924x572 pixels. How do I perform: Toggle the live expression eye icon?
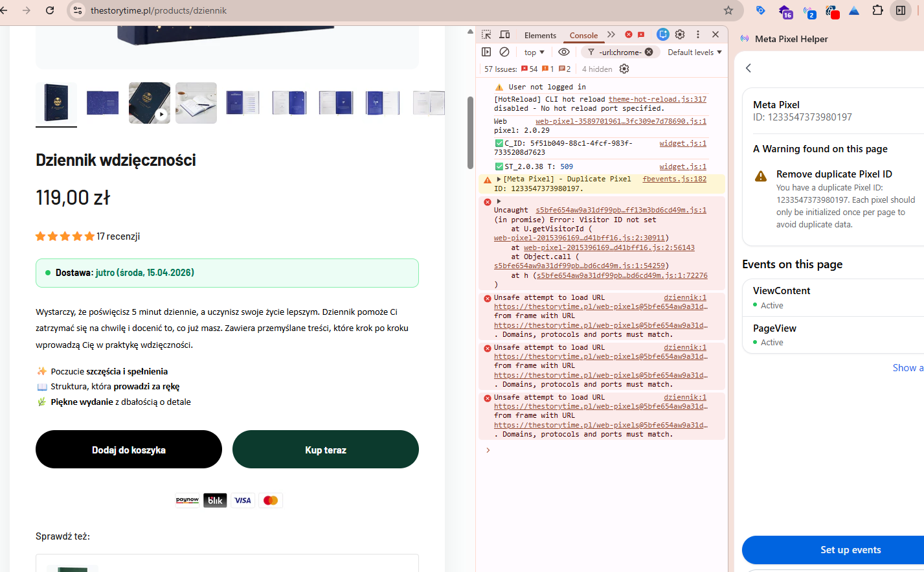[564, 52]
